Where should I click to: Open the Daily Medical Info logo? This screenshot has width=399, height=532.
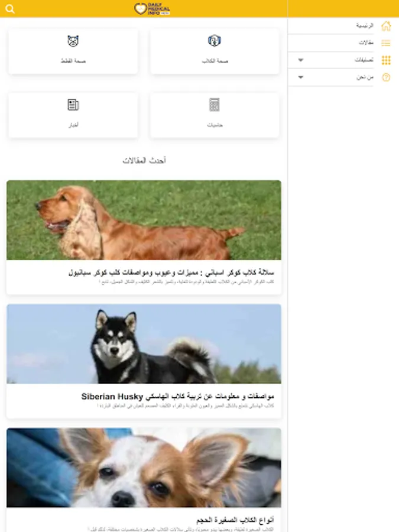[152, 9]
